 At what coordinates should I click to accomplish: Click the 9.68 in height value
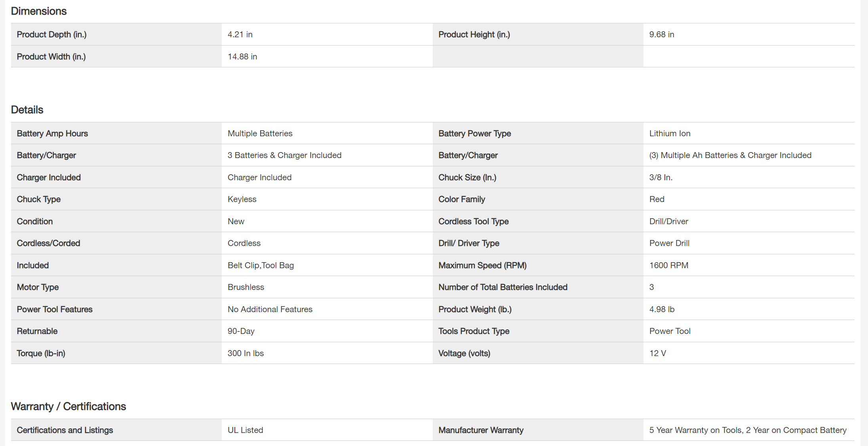661,34
